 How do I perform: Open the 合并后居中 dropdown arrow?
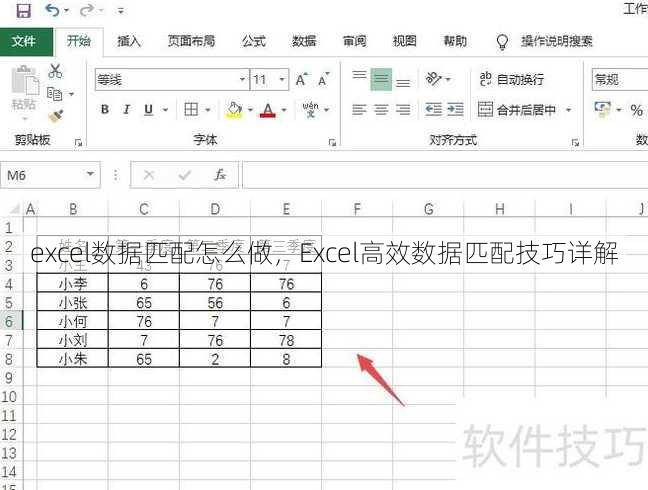coord(569,110)
